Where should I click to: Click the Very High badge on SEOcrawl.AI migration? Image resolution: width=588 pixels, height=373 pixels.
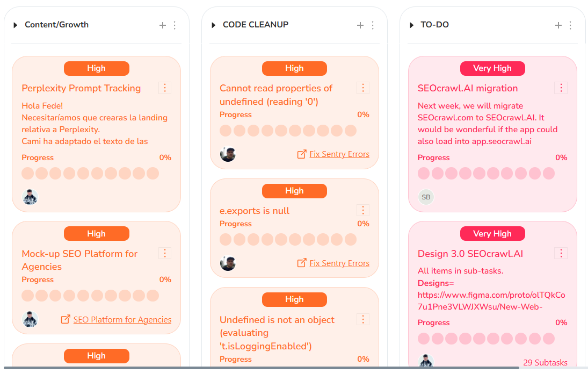pyautogui.click(x=492, y=68)
